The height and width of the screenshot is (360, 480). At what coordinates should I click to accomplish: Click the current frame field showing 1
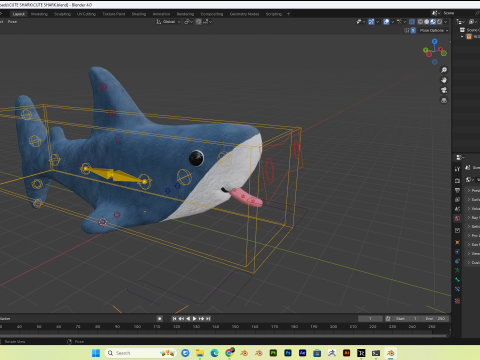click(370, 319)
